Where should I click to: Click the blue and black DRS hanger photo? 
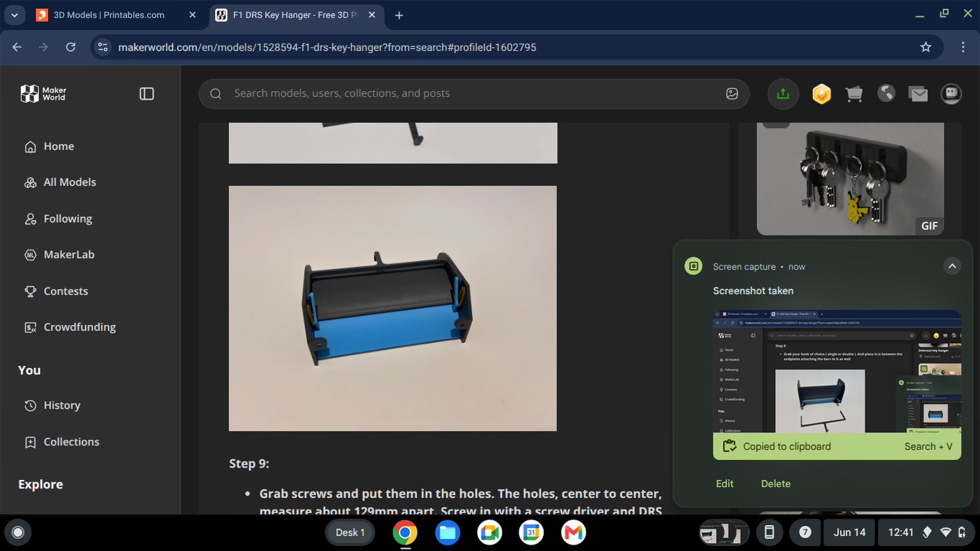point(392,309)
